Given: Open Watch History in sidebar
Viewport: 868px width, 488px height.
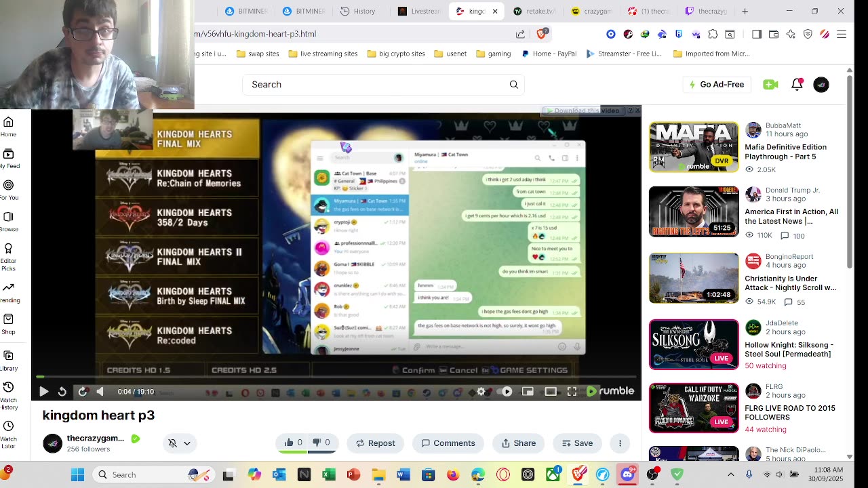Looking at the screenshot, I should pyautogui.click(x=9, y=396).
